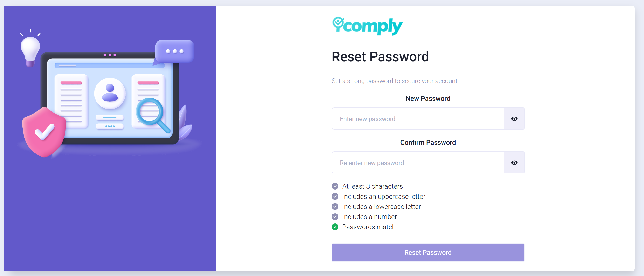Viewport: 644px width, 276px height.
Task: Show the Confirm Password field contents
Action: point(514,163)
